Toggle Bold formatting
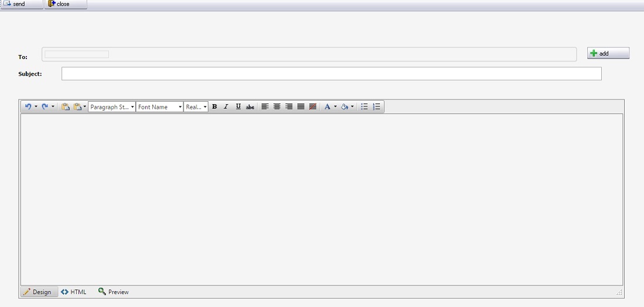 click(214, 106)
